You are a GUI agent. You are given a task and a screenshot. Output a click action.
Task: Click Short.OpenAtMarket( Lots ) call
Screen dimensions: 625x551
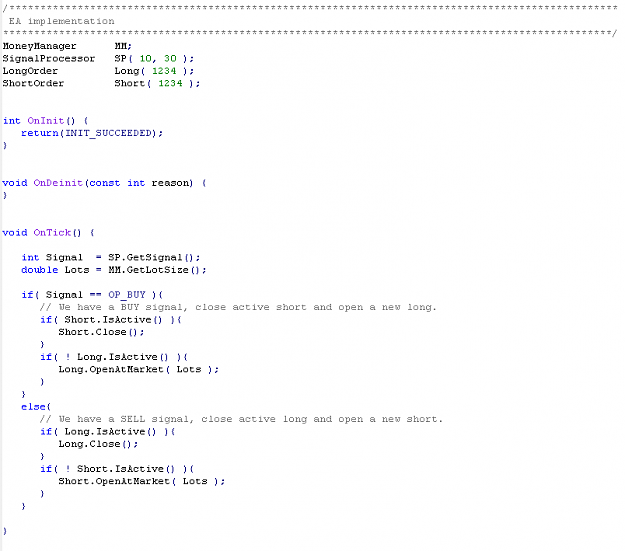142,481
